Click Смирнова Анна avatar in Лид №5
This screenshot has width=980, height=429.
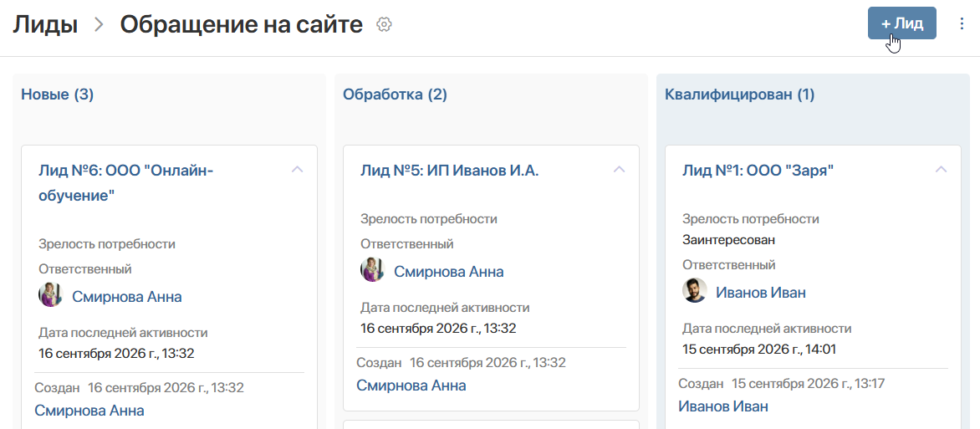pyautogui.click(x=372, y=269)
